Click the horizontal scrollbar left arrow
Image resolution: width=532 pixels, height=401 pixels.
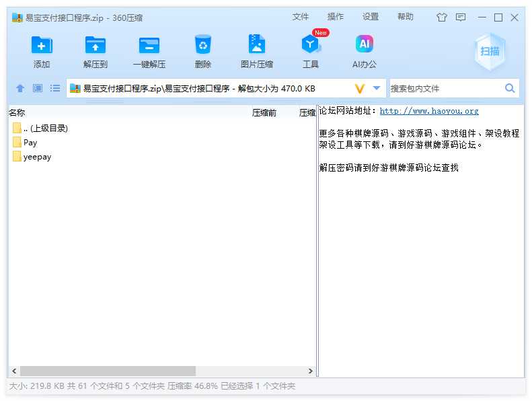[x=14, y=371]
